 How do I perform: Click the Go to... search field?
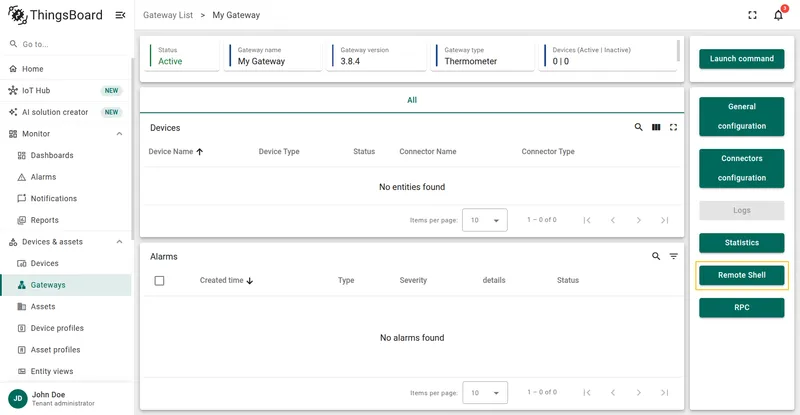tap(66, 44)
